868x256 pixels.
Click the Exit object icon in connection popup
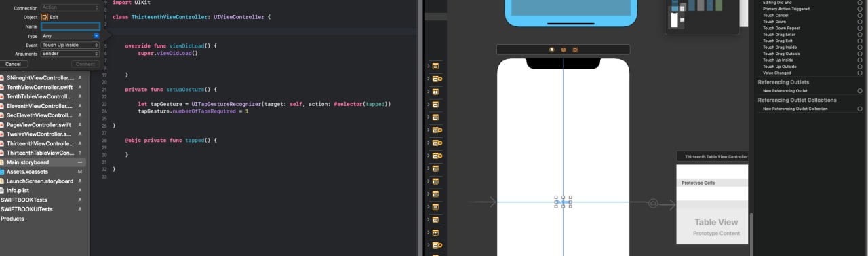[45, 16]
